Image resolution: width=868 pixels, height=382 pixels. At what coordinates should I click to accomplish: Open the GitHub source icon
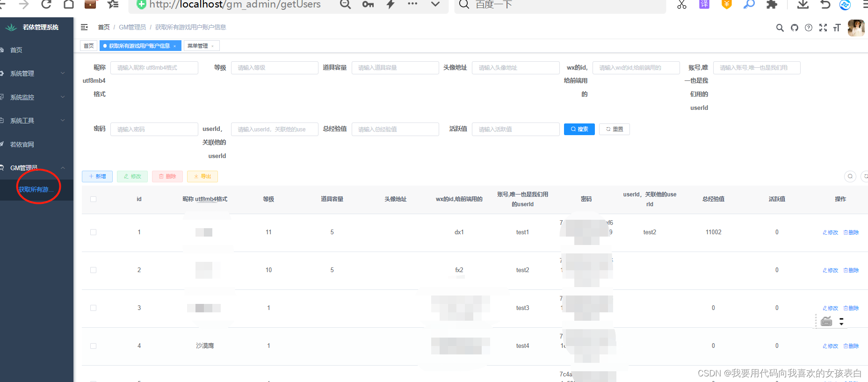[794, 28]
